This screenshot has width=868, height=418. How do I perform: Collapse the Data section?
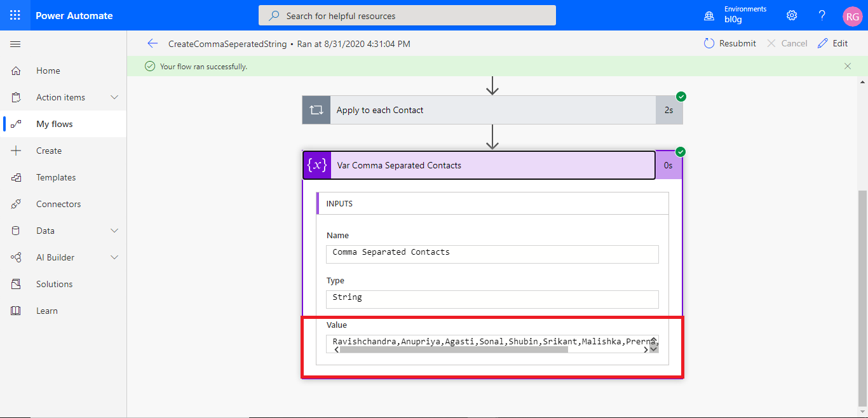pyautogui.click(x=114, y=230)
